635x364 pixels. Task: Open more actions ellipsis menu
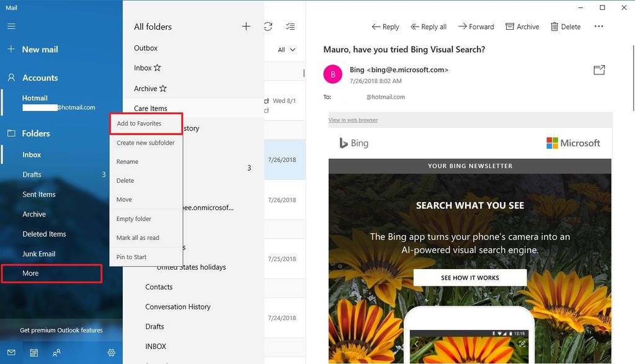pyautogui.click(x=598, y=26)
